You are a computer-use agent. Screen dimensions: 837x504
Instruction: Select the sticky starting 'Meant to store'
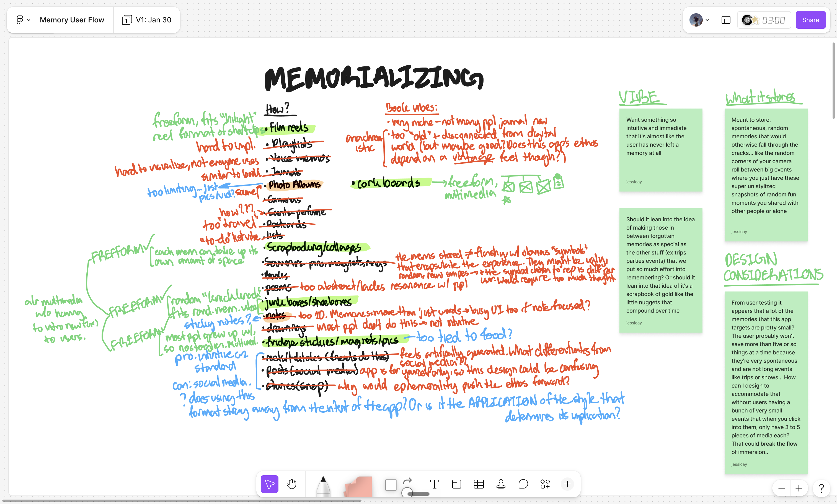point(766,175)
